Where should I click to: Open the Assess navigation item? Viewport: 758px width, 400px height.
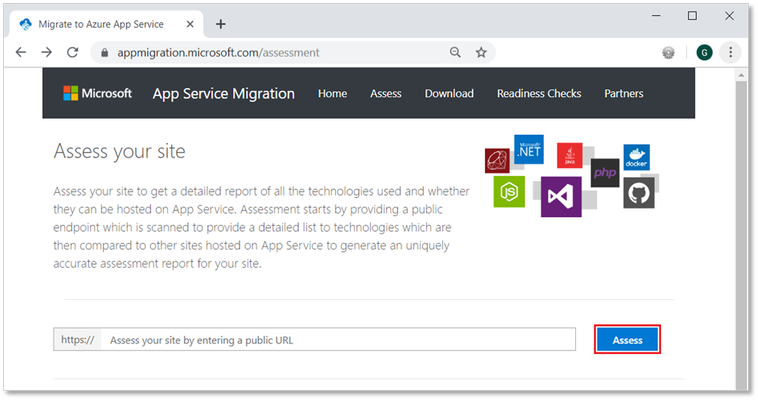tap(386, 94)
